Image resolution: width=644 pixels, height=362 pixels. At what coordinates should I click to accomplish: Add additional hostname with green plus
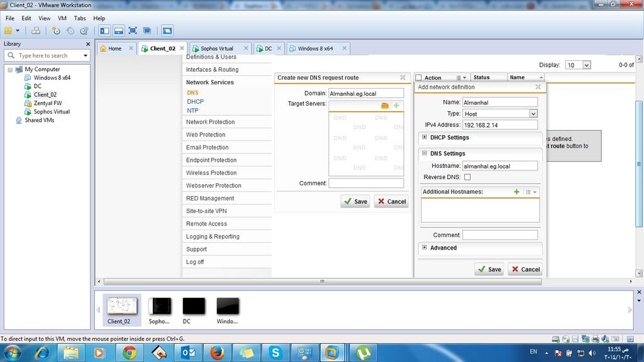point(516,192)
